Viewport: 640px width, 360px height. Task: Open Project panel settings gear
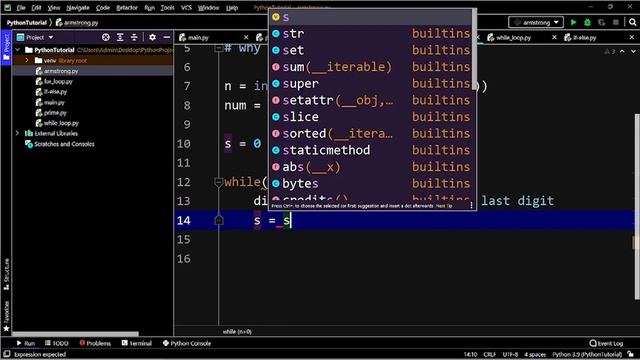pyautogui.click(x=152, y=37)
